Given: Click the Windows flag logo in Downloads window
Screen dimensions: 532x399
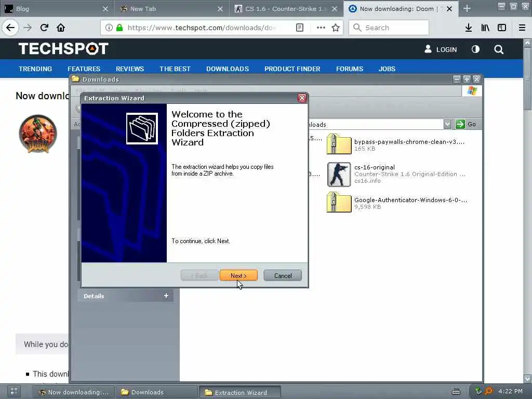Looking at the screenshot, I should point(472,91).
